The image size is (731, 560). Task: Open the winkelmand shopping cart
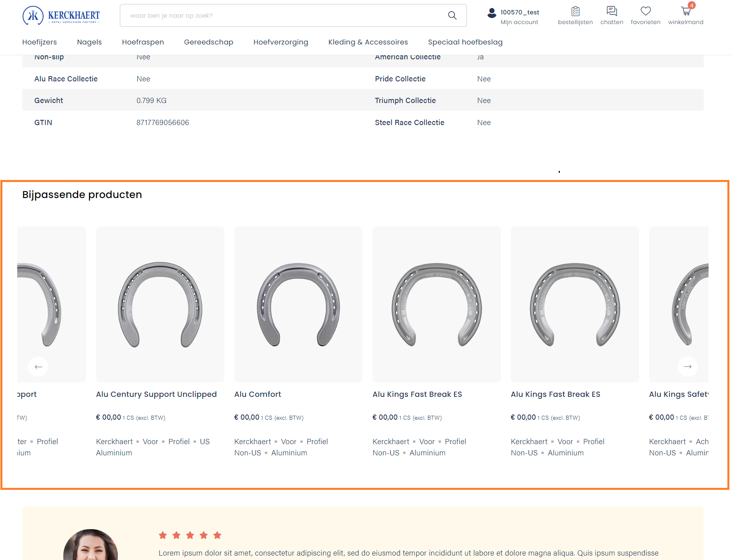[686, 12]
